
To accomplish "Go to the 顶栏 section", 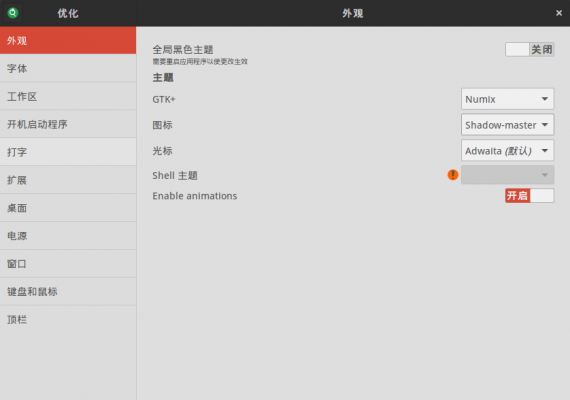I will point(68,320).
